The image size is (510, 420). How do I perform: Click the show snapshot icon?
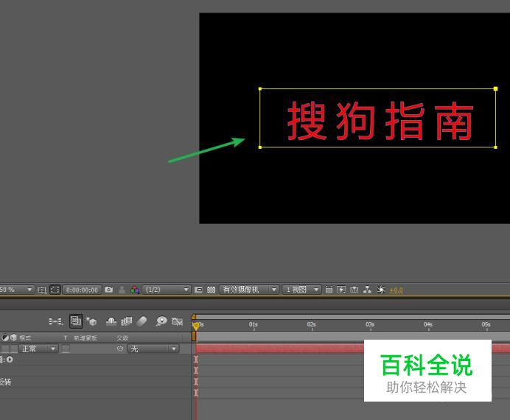[x=122, y=290]
